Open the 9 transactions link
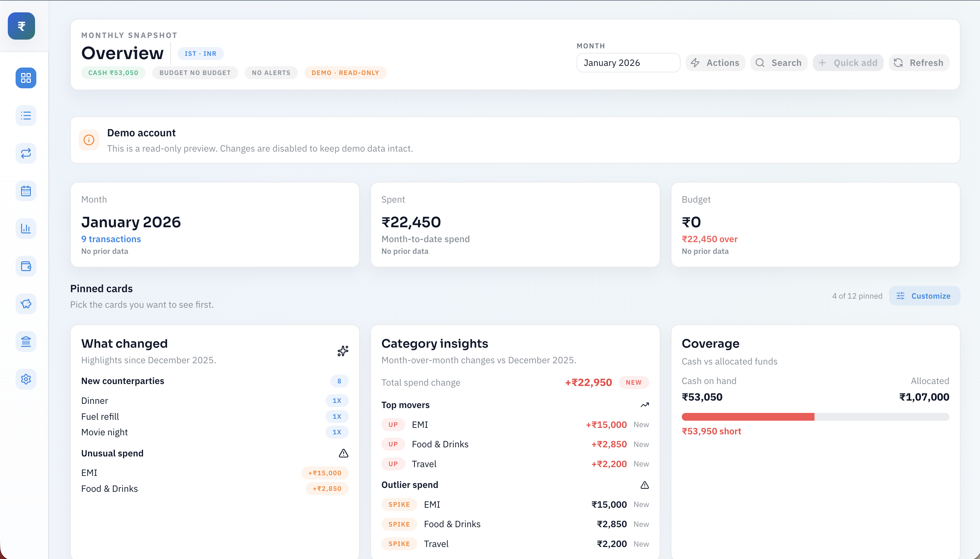 (x=111, y=239)
